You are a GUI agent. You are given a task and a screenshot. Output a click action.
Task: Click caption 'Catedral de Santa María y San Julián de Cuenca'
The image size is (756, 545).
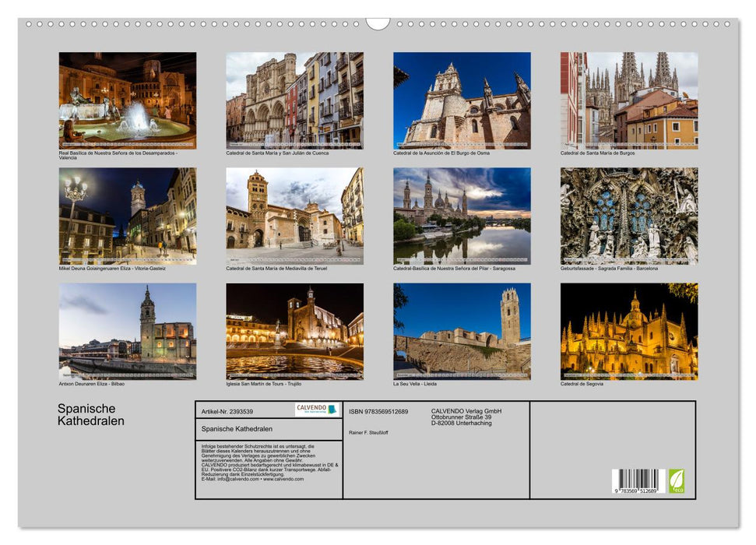coord(277,153)
